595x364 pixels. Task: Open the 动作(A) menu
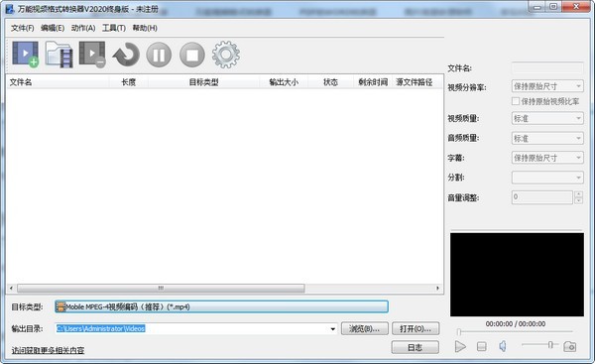[x=83, y=28]
